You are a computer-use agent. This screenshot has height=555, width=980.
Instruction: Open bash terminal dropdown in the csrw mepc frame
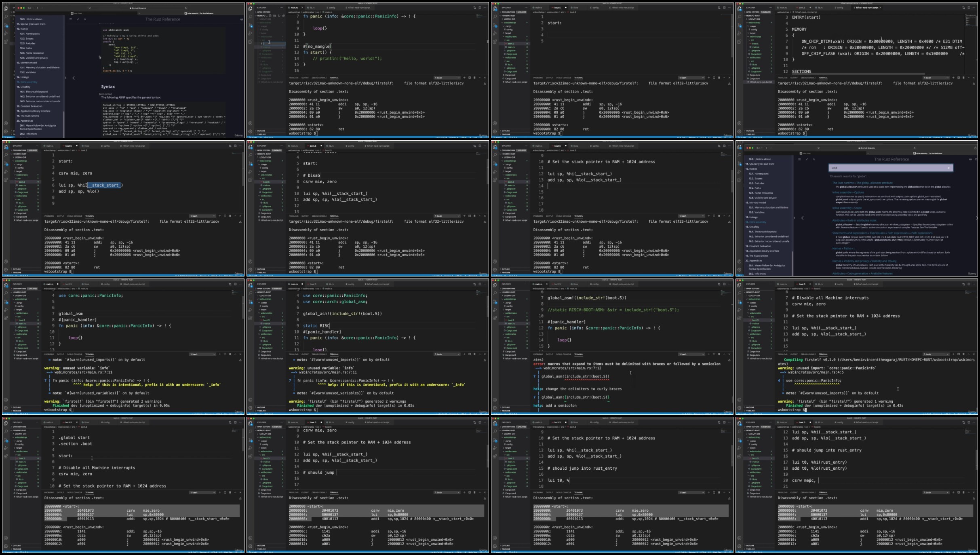936,492
